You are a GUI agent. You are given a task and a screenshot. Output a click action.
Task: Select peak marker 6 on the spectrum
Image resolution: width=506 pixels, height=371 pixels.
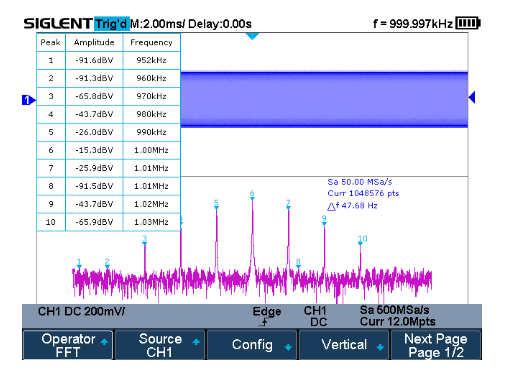(252, 195)
